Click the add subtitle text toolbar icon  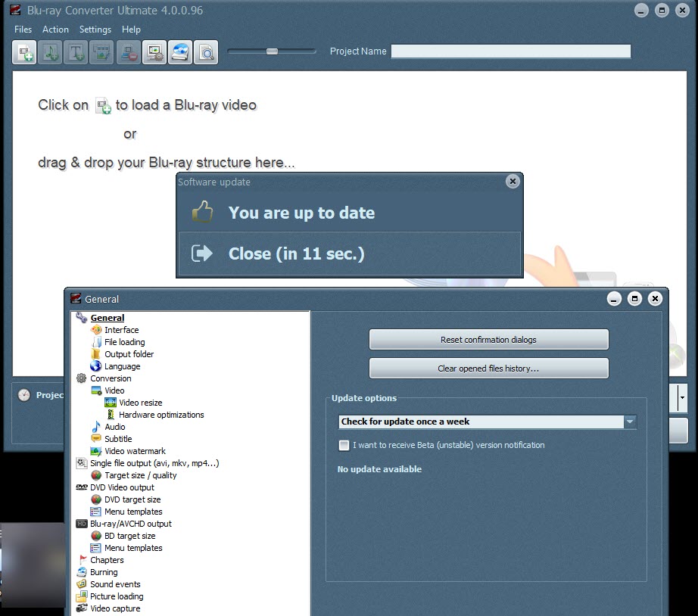coord(76,52)
